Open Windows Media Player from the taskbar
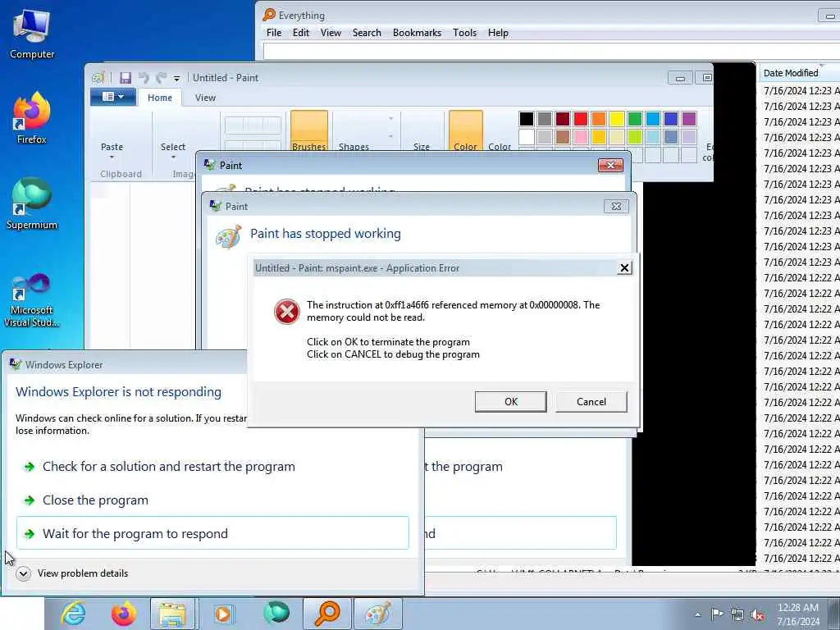This screenshot has height=630, width=840. coord(223,614)
